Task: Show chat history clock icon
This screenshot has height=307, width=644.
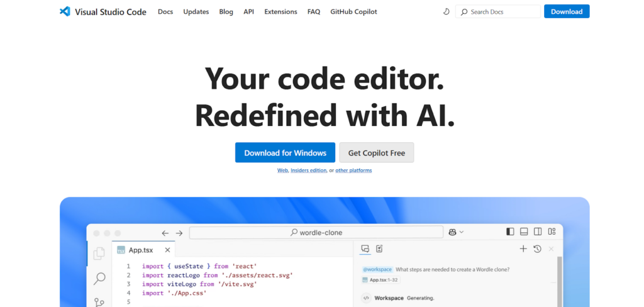Action: coord(537,248)
